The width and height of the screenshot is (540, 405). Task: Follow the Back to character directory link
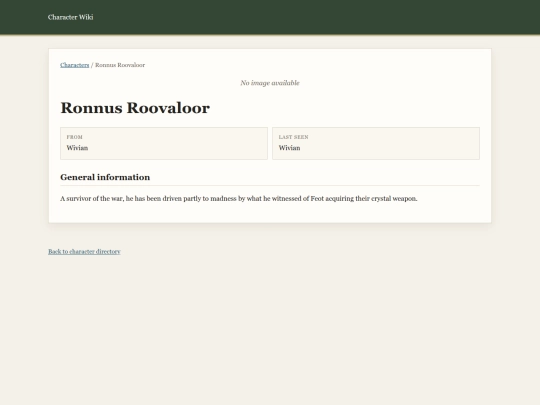[84, 251]
